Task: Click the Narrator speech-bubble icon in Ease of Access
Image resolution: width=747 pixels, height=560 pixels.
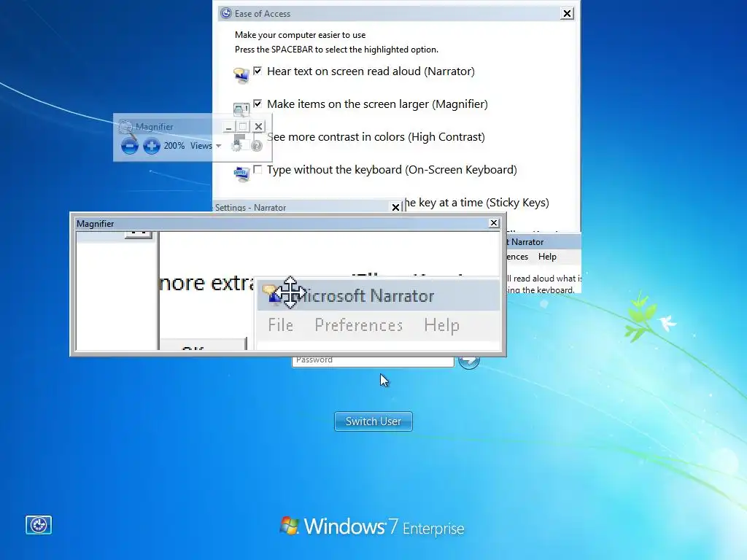Action: [x=241, y=75]
